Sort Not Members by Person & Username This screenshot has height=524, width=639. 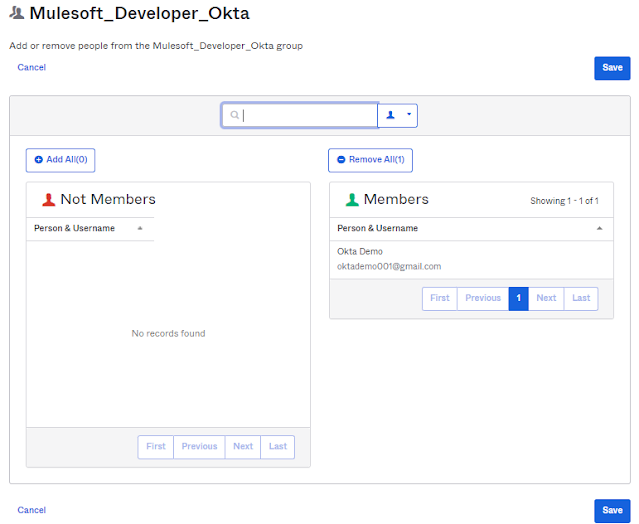tap(90, 228)
